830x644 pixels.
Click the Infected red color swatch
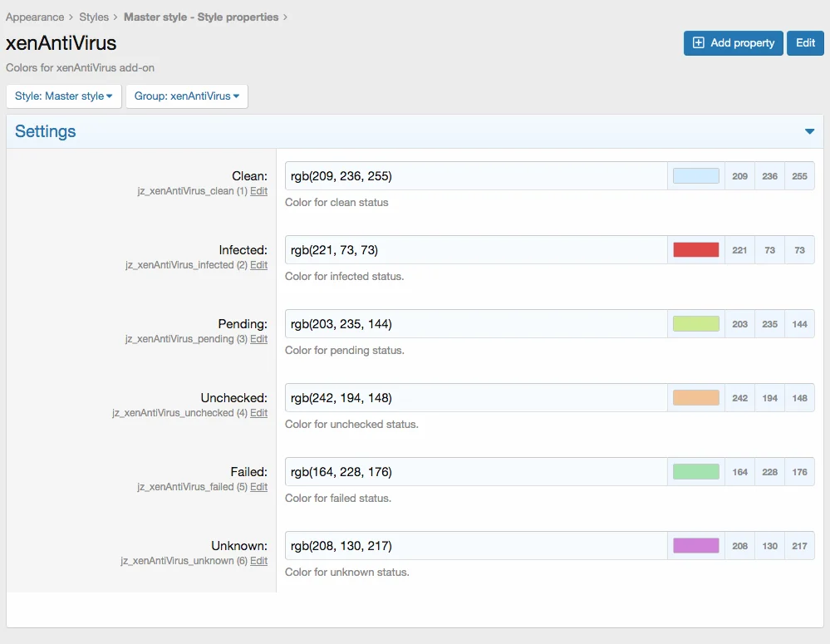coord(695,250)
